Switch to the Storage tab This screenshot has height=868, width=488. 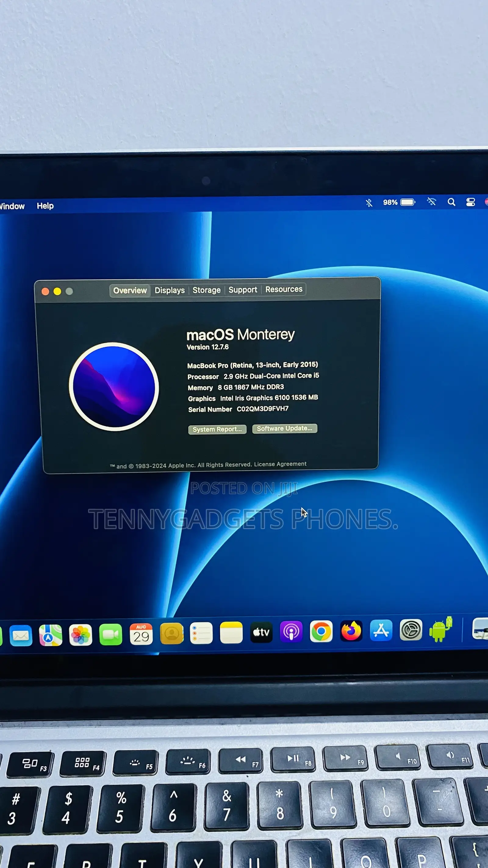click(x=206, y=290)
